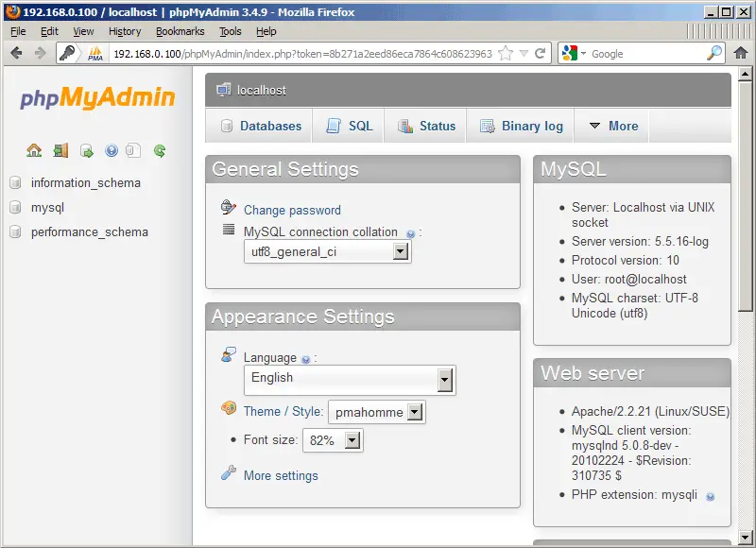Click information_schema database cylinder icon

click(x=15, y=182)
